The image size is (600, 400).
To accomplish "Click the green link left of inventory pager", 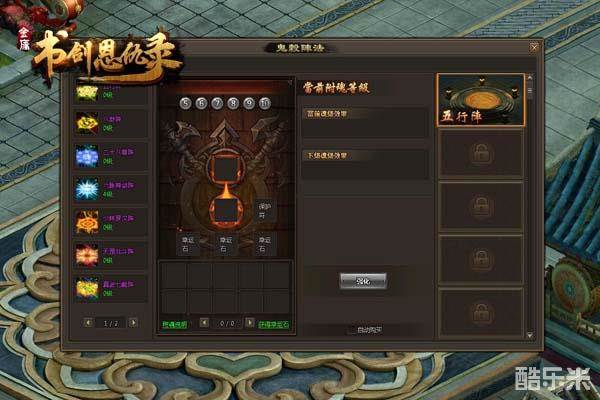I will (174, 325).
